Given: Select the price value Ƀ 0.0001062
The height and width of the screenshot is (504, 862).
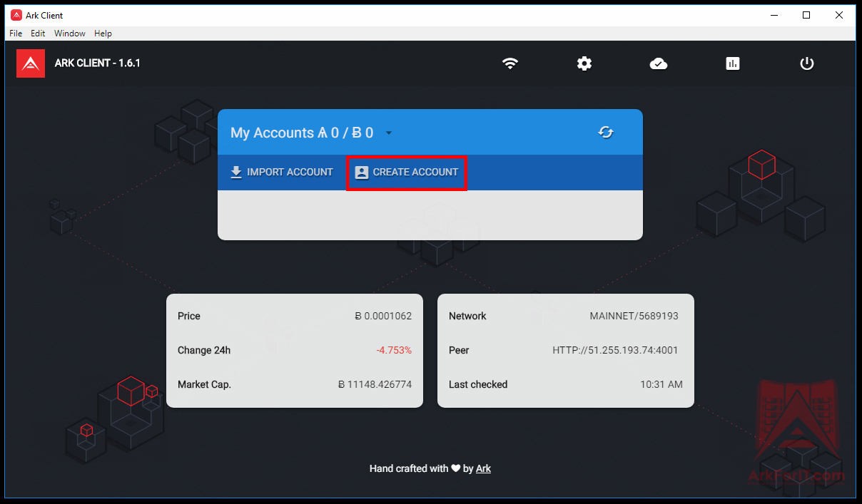Looking at the screenshot, I should [383, 316].
